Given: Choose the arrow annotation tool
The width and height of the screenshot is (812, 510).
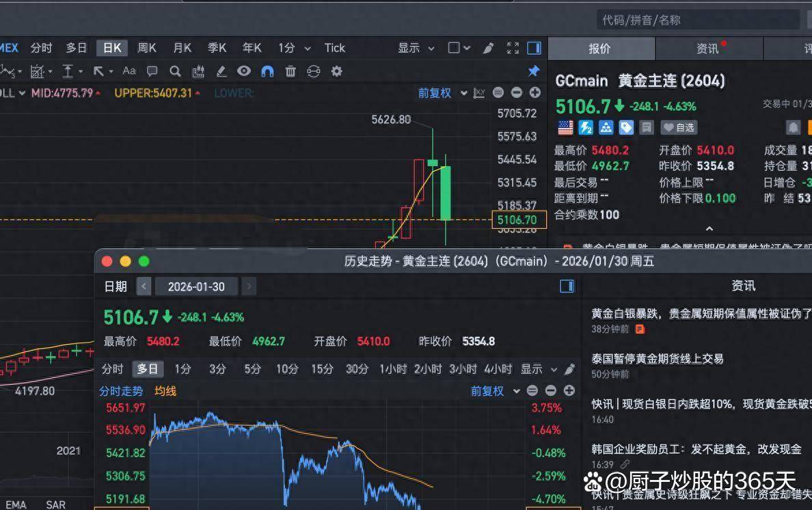Looking at the screenshot, I should [98, 72].
